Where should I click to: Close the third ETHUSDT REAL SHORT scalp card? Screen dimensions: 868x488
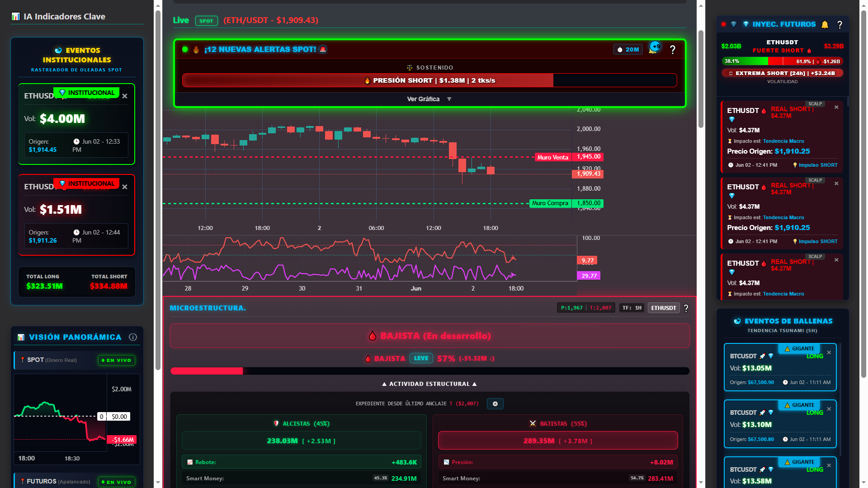click(x=836, y=260)
